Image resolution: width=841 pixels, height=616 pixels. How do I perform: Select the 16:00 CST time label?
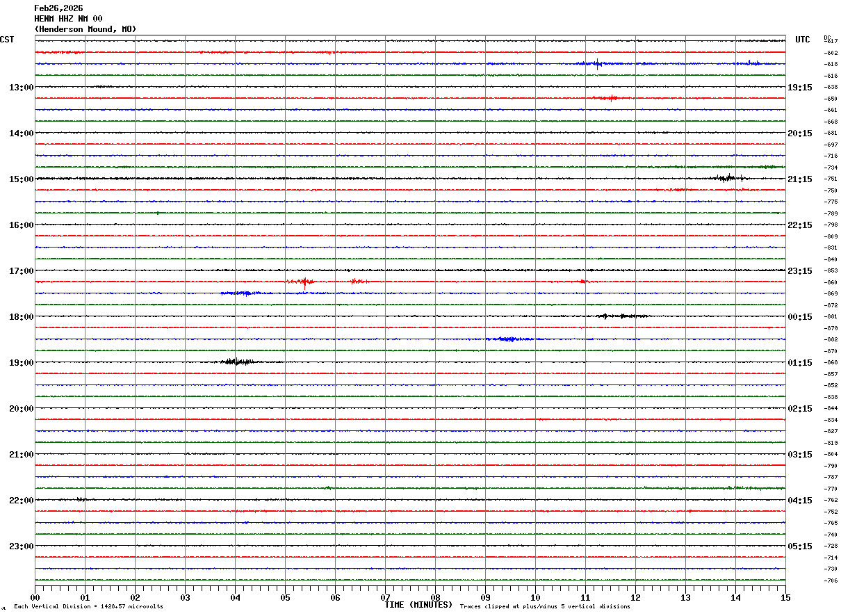click(x=21, y=225)
